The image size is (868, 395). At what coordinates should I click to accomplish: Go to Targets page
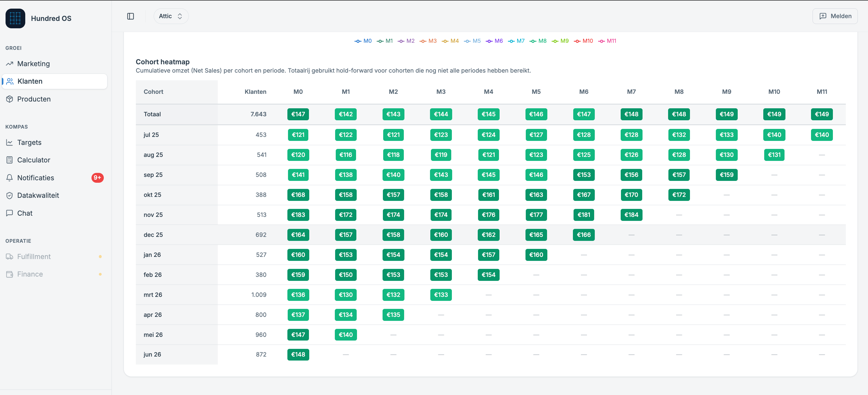click(55, 142)
